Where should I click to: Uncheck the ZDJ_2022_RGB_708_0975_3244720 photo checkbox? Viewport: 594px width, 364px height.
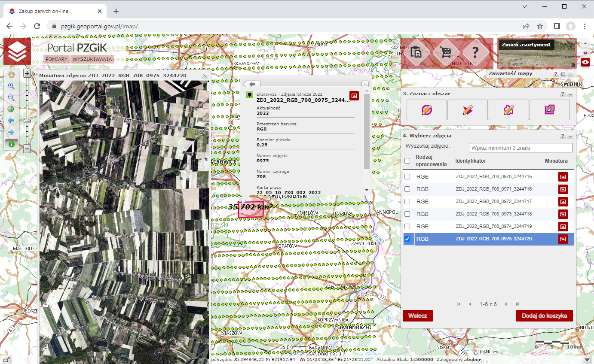[x=407, y=239]
